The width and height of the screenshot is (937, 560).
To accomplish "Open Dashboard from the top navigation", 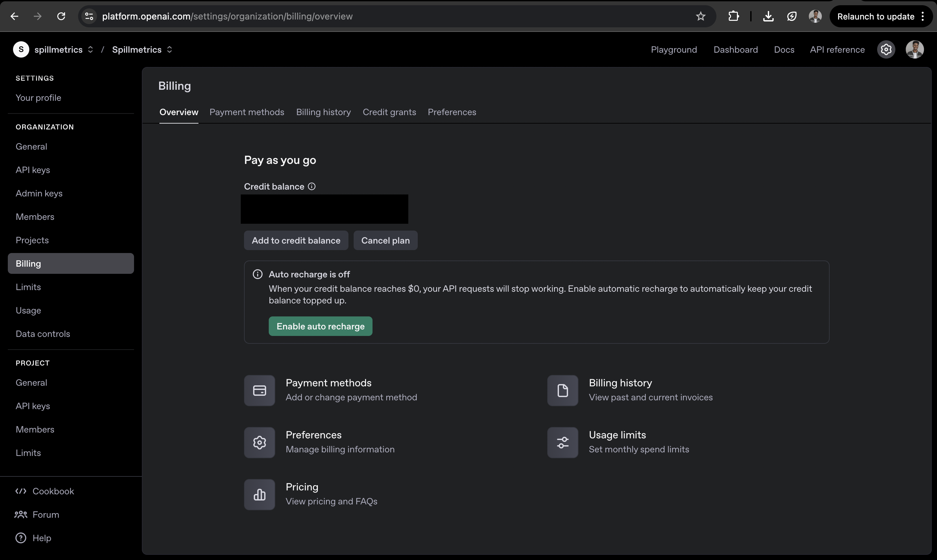I will (x=735, y=49).
